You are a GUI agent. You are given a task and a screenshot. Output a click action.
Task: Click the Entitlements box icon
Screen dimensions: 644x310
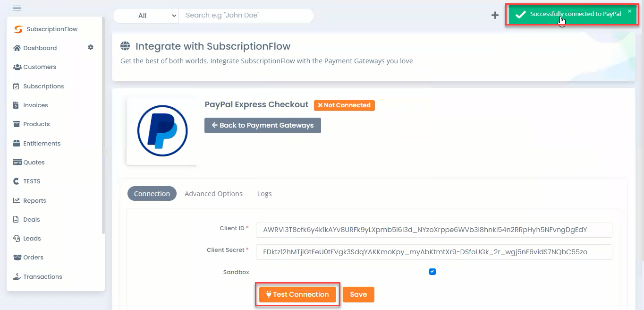coord(17,143)
